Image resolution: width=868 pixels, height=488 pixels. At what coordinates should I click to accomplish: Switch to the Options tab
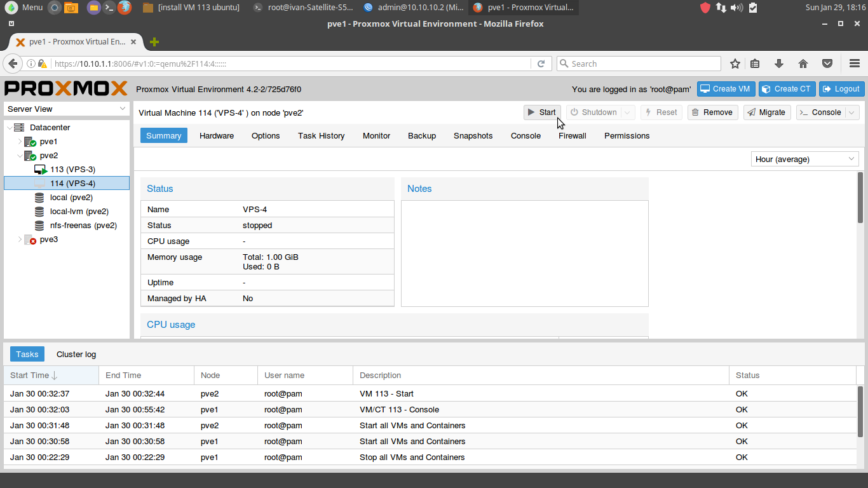(266, 135)
